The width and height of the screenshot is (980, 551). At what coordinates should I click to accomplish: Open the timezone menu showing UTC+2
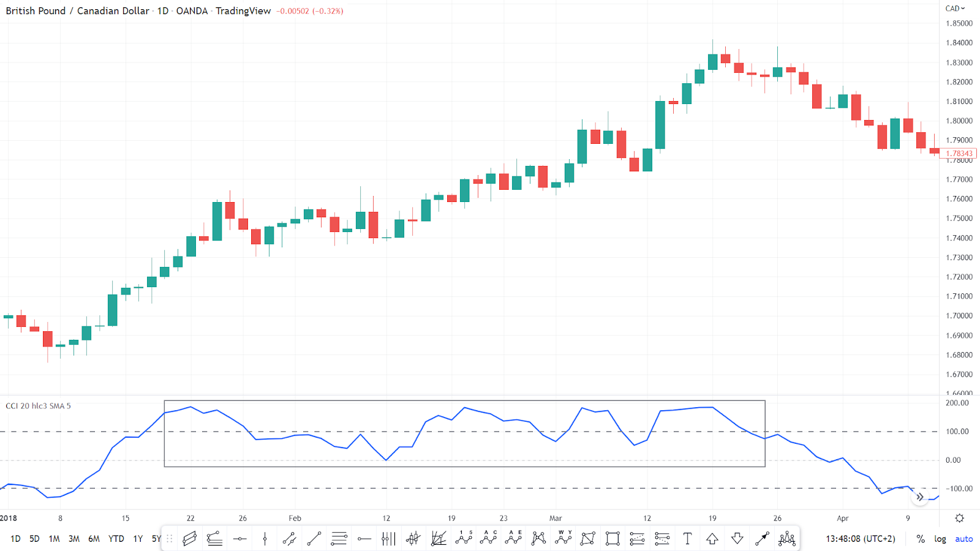coord(861,539)
